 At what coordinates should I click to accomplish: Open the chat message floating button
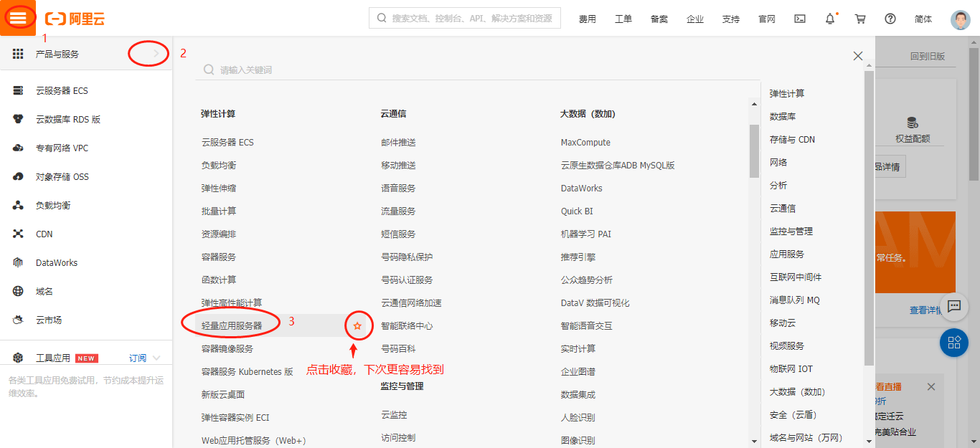(x=954, y=306)
